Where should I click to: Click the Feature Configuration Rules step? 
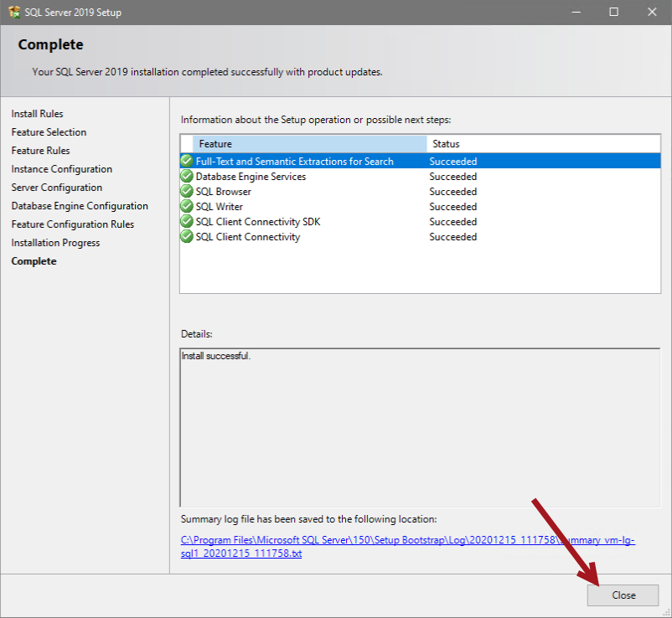(x=72, y=224)
